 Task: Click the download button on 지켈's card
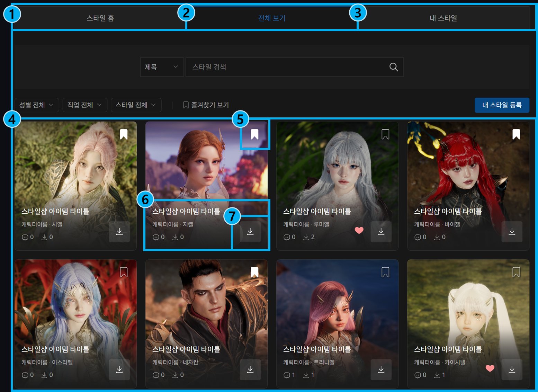250,232
